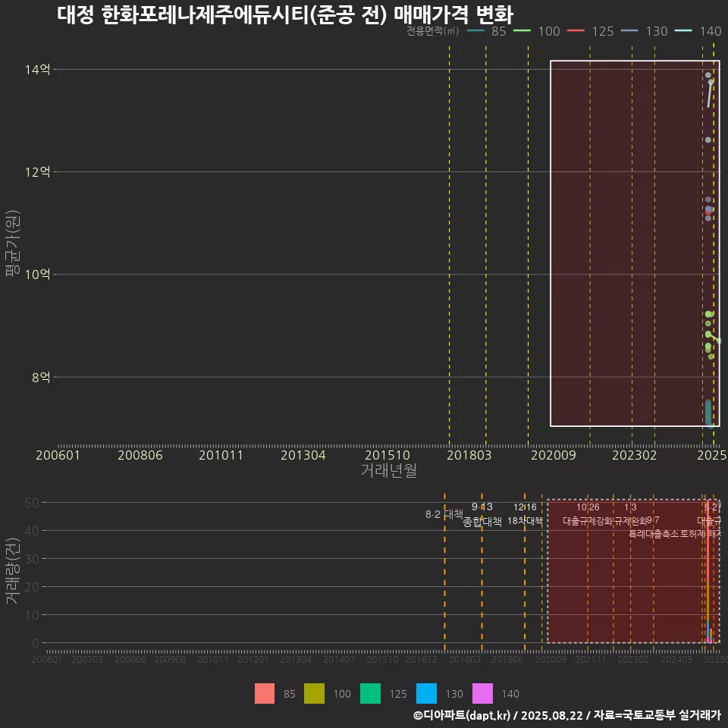Click 201510 on the price chart x-axis
The image size is (728, 728).
point(388,455)
